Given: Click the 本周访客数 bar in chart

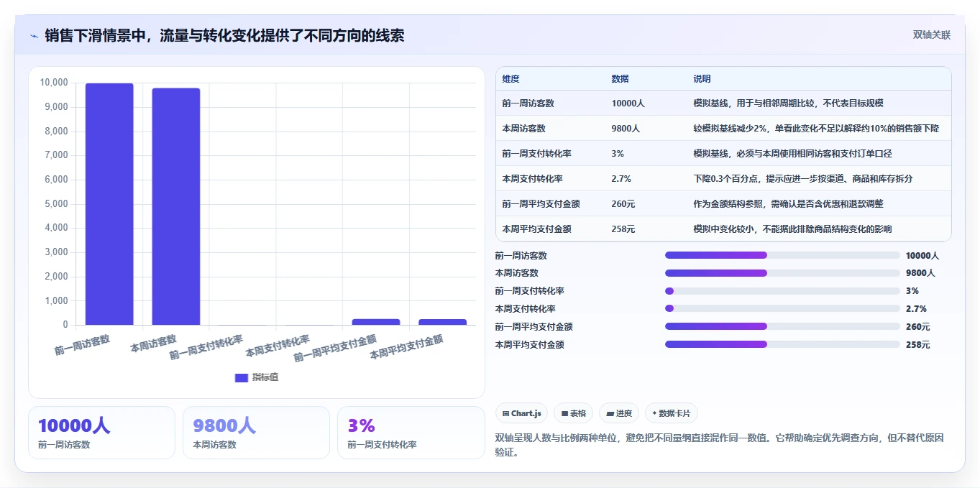Looking at the screenshot, I should [x=176, y=206].
